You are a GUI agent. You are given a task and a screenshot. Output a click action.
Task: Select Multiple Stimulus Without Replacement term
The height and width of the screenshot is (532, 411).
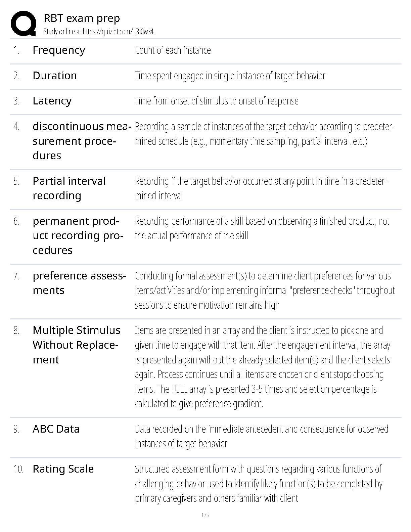pyautogui.click(x=77, y=345)
